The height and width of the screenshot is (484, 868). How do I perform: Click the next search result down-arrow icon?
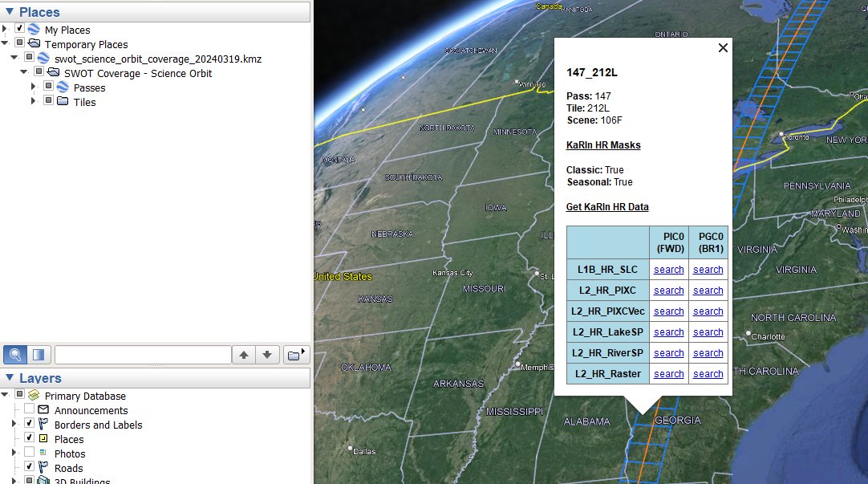pyautogui.click(x=266, y=354)
